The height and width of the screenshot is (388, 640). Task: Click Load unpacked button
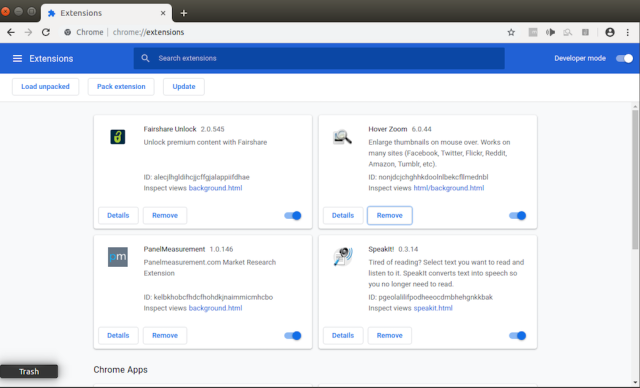(45, 86)
